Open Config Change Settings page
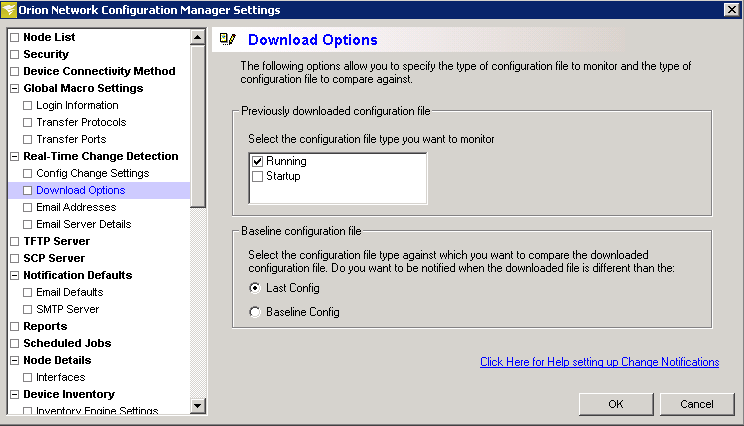Screen dimensions: 744x426 click(x=93, y=174)
